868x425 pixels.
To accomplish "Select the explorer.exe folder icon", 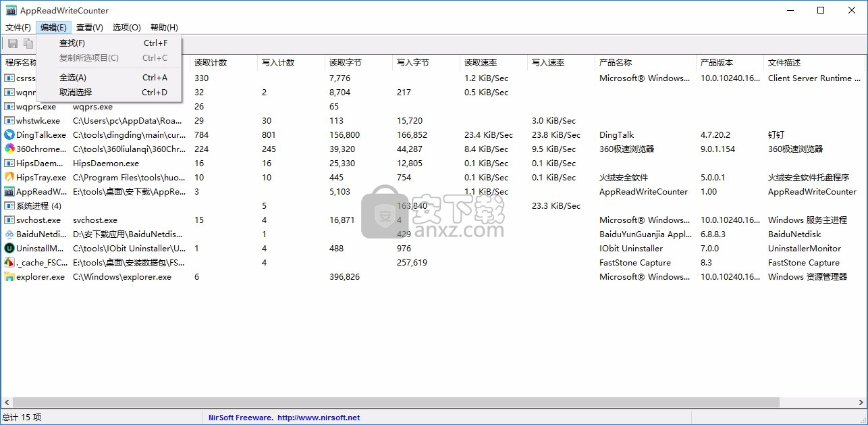I will pos(9,277).
